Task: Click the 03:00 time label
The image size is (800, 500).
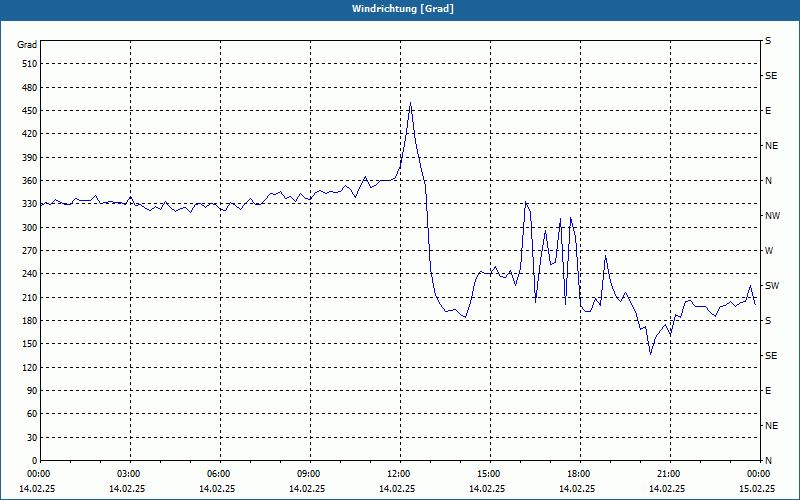Action: [x=130, y=474]
